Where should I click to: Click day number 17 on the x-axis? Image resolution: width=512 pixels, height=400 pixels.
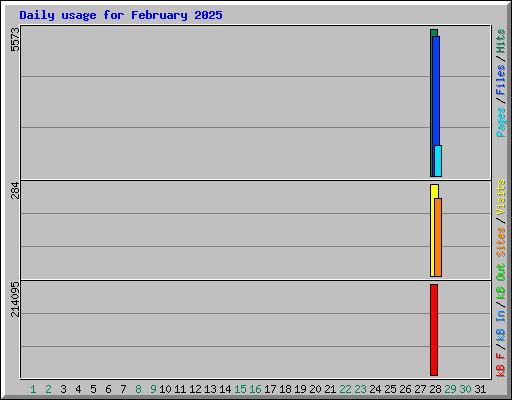[x=270, y=389]
